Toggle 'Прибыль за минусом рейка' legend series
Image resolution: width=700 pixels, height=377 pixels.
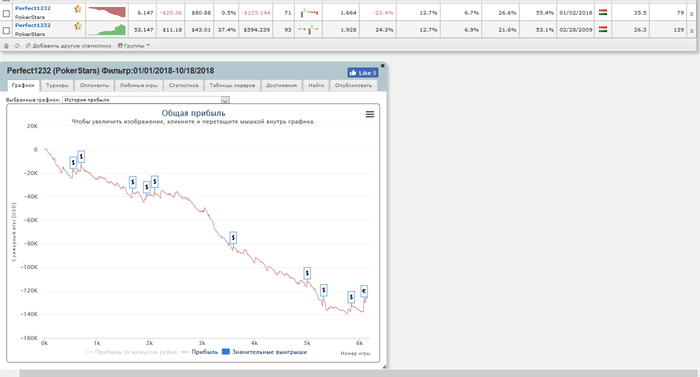(131, 352)
